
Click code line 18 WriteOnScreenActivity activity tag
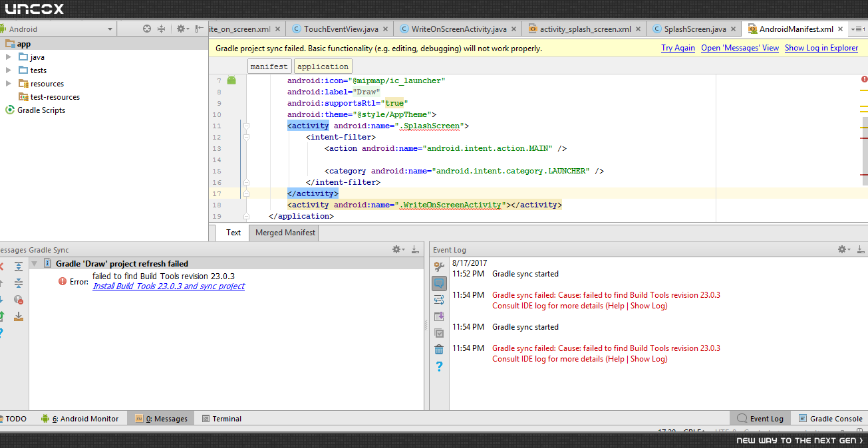coord(424,205)
